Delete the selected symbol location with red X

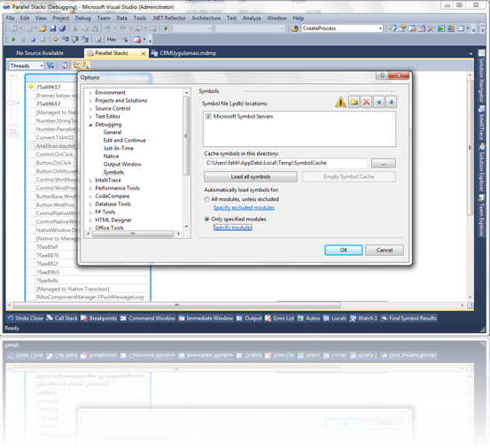(366, 102)
